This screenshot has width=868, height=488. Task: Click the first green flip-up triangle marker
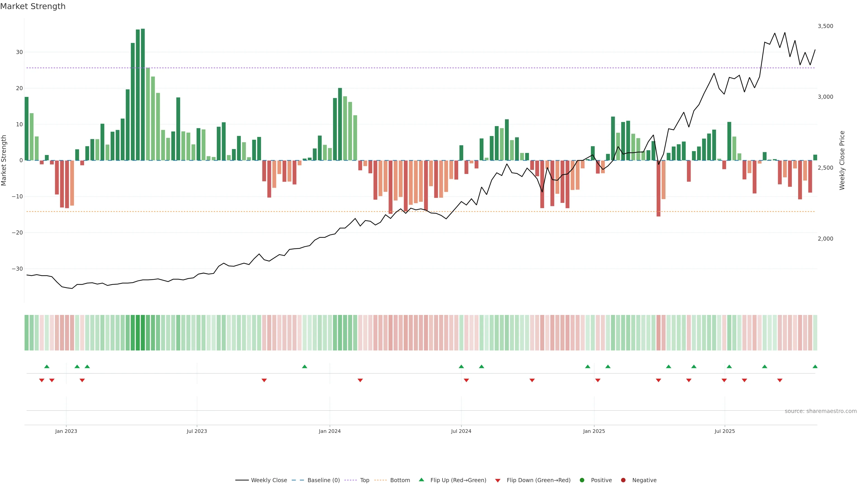pos(47,366)
